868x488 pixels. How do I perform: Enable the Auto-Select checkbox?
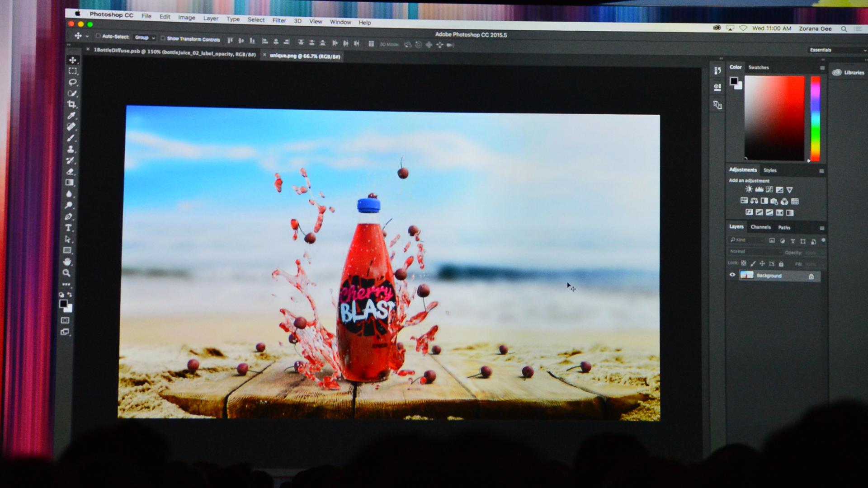pos(98,36)
